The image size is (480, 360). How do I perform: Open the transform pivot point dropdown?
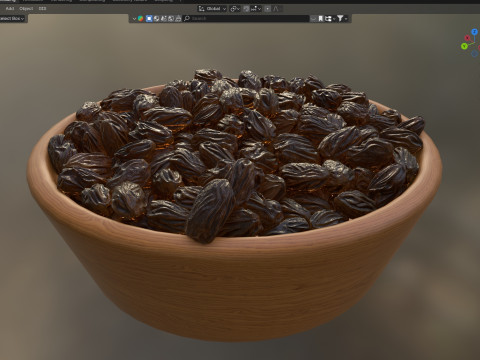235,9
